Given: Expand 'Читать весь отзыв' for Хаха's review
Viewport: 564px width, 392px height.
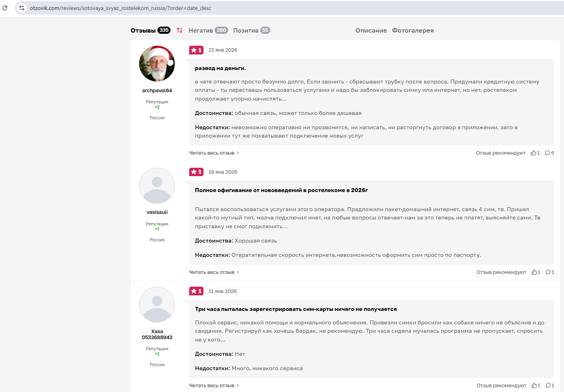Looking at the screenshot, I should pyautogui.click(x=214, y=386).
